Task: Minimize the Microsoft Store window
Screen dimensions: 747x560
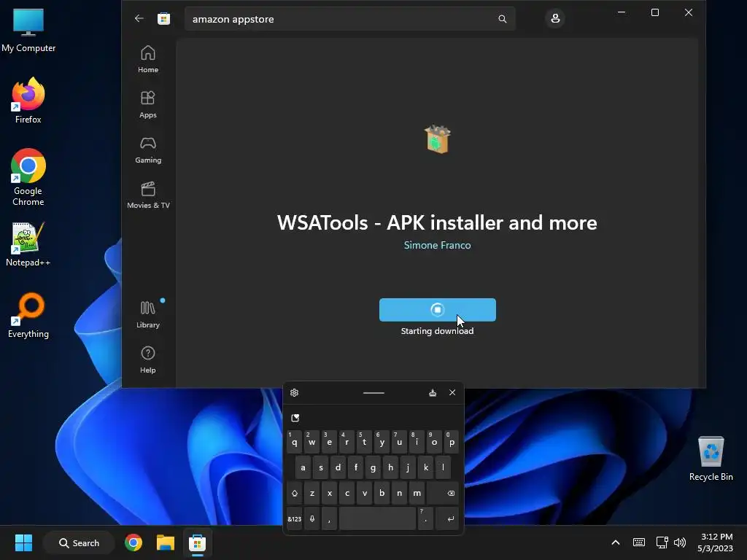Action: point(622,12)
